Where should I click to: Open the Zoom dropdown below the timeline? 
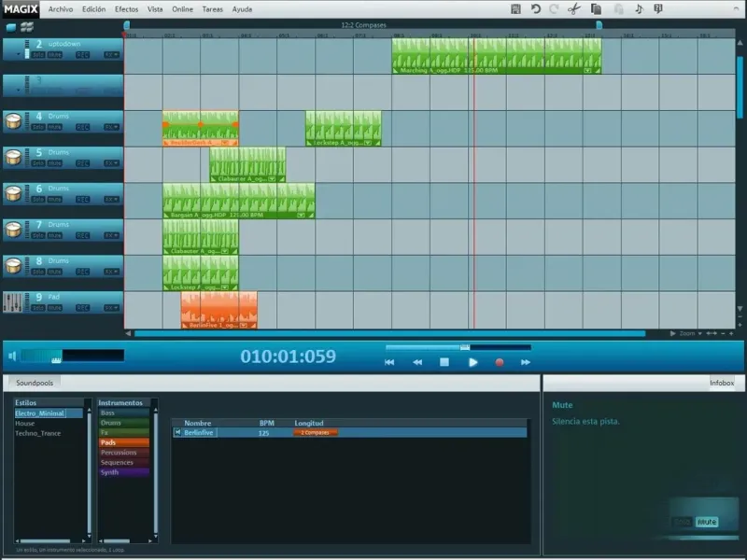690,333
